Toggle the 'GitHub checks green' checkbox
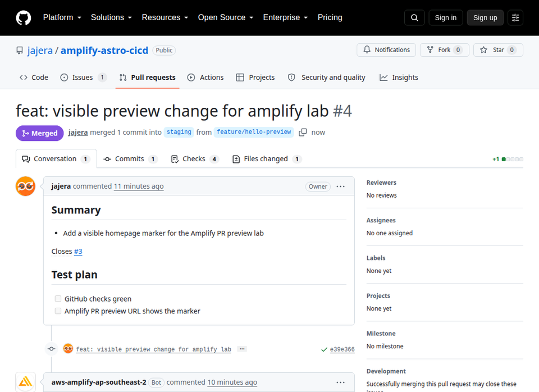This screenshot has width=539, height=392. (x=58, y=298)
